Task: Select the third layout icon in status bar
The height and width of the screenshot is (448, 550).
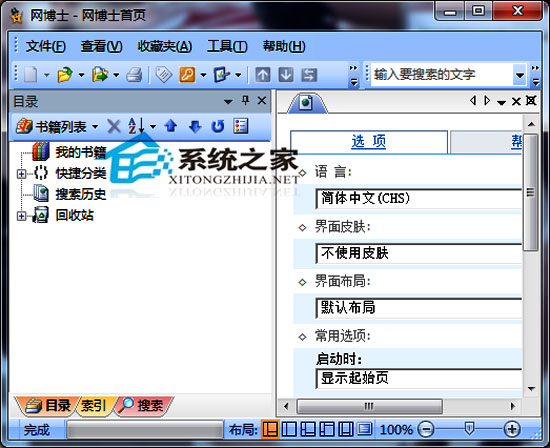Action: [x=308, y=429]
